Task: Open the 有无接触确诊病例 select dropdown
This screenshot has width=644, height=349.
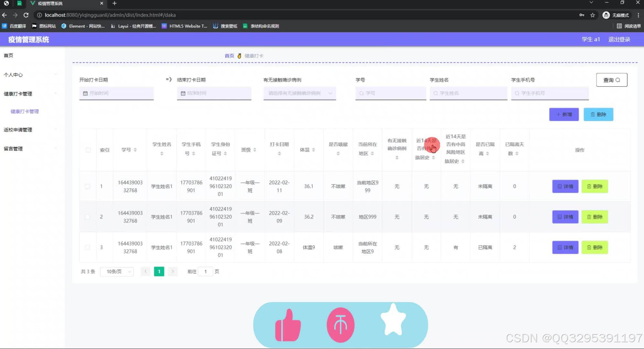Action: point(300,93)
